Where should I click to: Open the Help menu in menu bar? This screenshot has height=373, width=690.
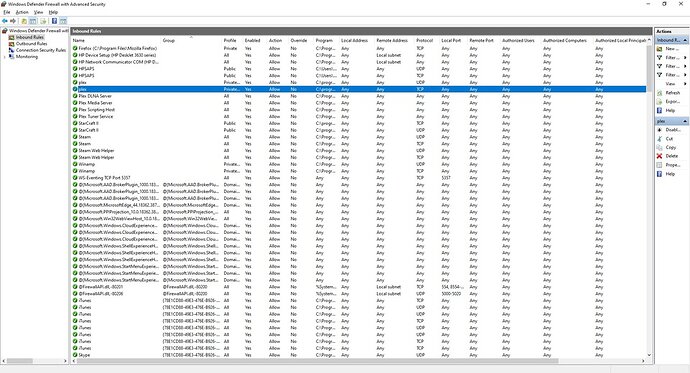(x=53, y=12)
